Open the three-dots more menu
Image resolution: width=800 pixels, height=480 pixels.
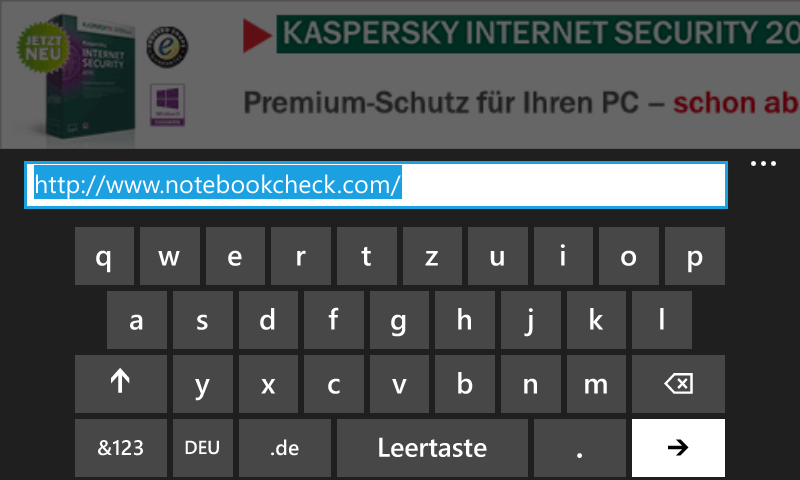(763, 164)
